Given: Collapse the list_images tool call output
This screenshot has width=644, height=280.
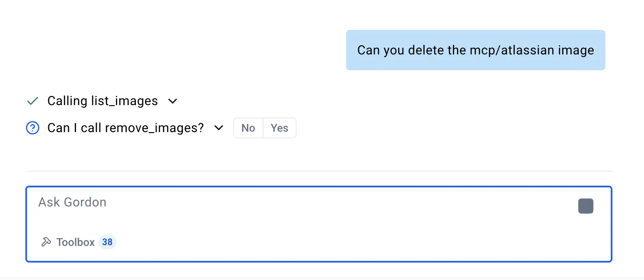Looking at the screenshot, I should pos(173,101).
